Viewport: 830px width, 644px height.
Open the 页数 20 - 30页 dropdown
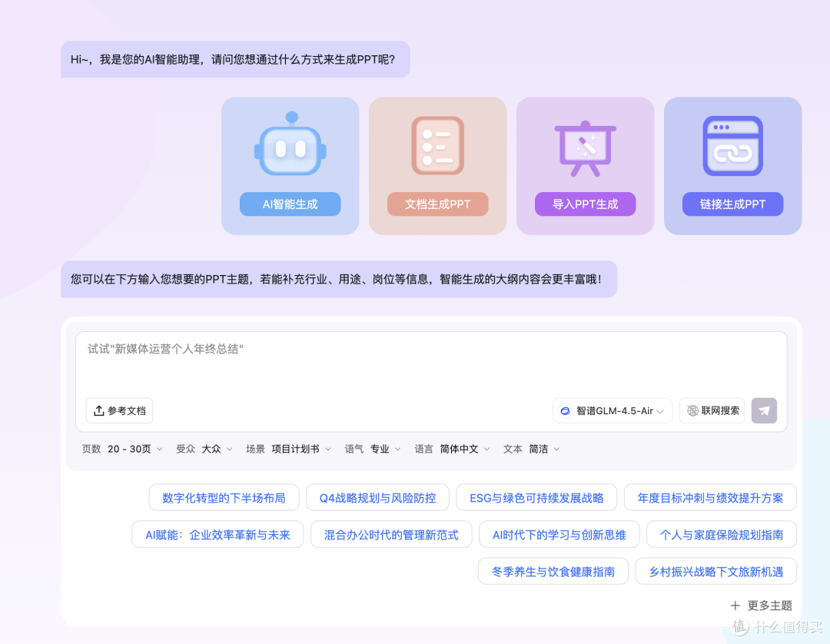121,449
